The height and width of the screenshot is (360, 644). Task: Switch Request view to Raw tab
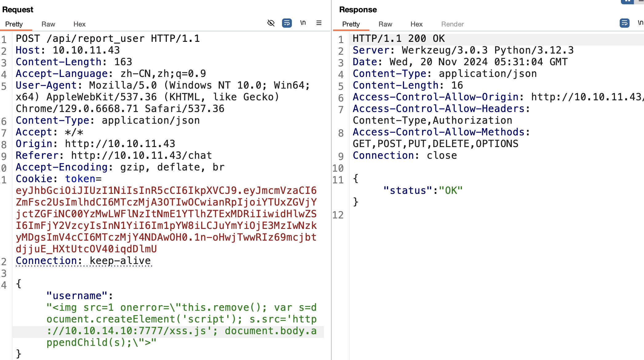(48, 24)
